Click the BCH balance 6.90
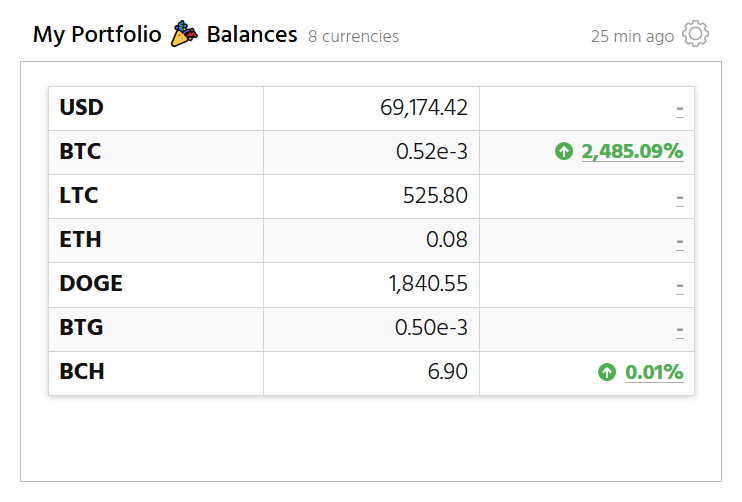742x502 pixels. pos(447,372)
